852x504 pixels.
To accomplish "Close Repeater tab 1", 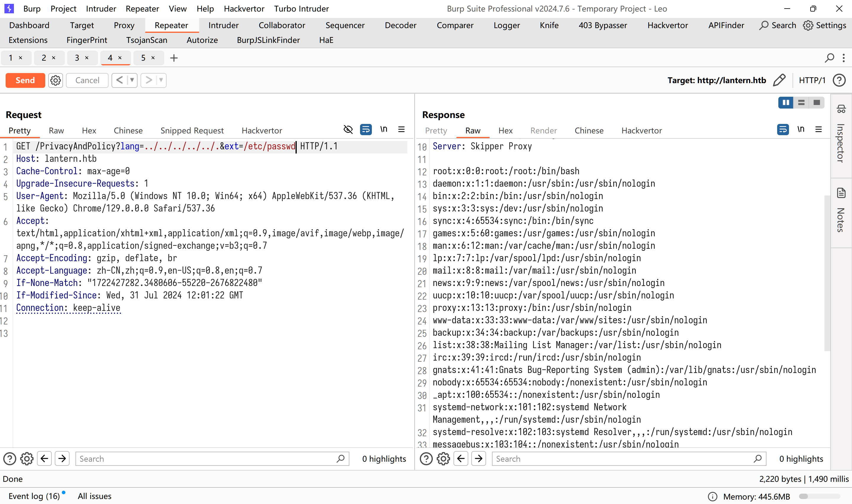I will coord(21,58).
